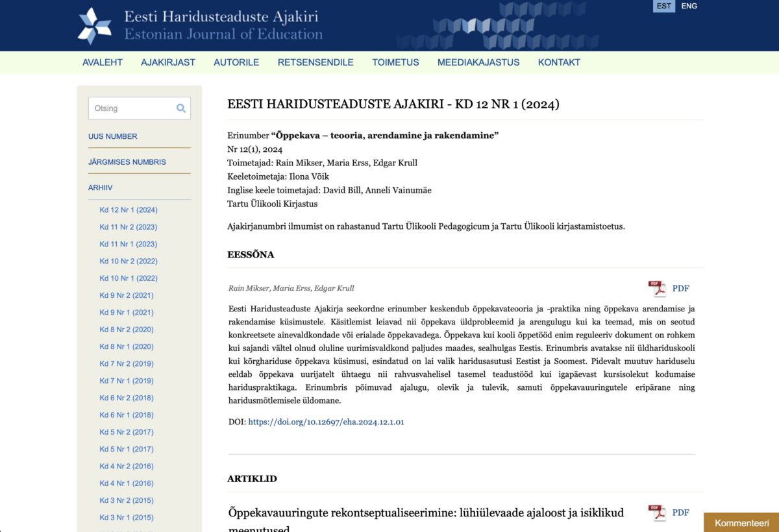Open the AVALEHT menu item
The width and height of the screenshot is (779, 532).
pos(102,62)
